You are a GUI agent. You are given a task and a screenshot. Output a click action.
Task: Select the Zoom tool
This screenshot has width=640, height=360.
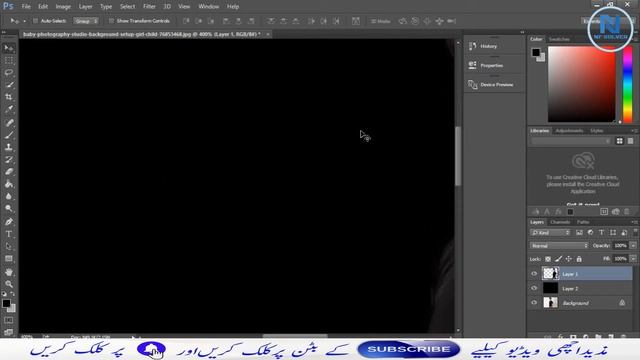[9, 284]
